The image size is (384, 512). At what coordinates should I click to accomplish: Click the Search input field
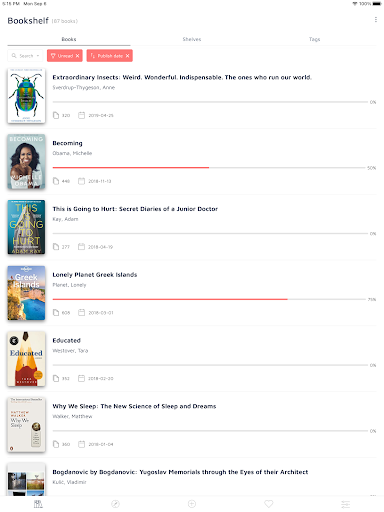pos(25,56)
